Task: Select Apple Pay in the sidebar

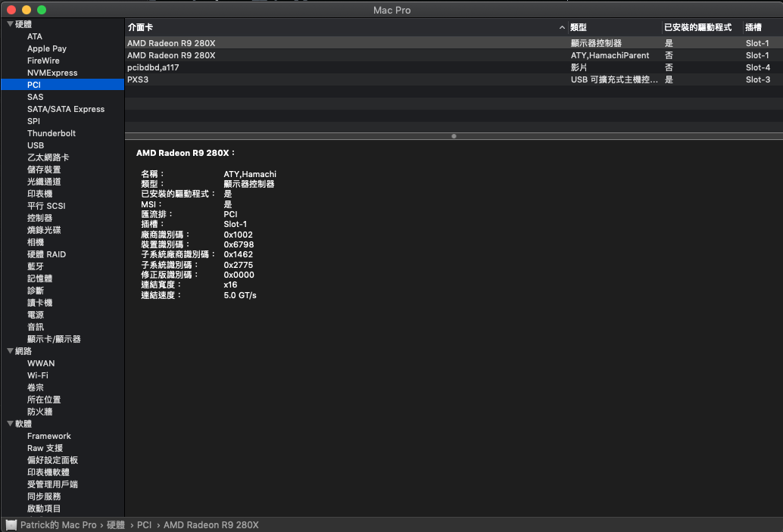Action: coord(46,48)
